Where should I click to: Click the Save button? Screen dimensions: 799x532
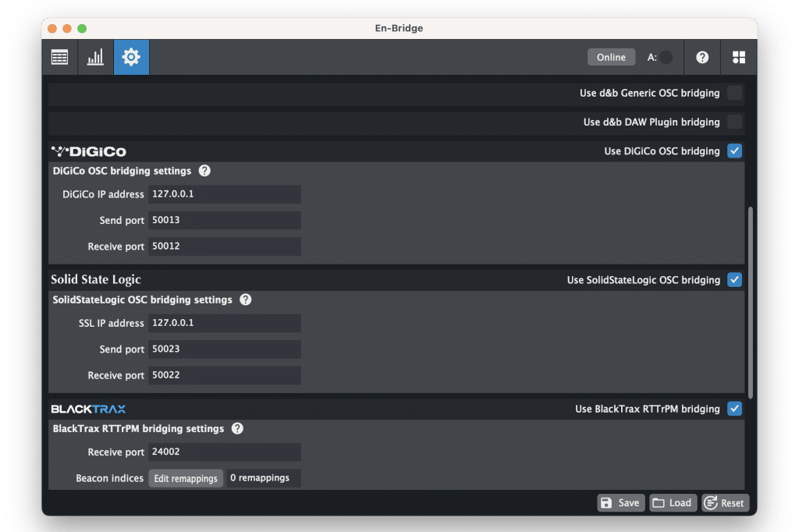[x=621, y=503]
